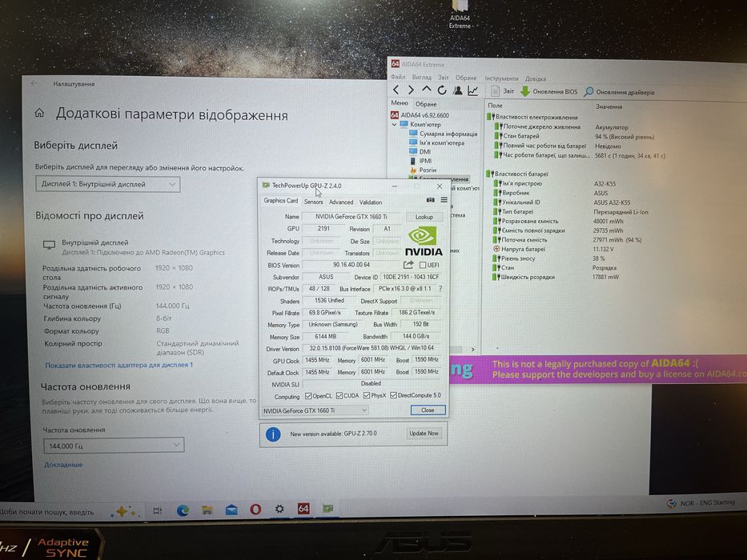Click AIDA64 tree scroll right arrow

[472, 350]
